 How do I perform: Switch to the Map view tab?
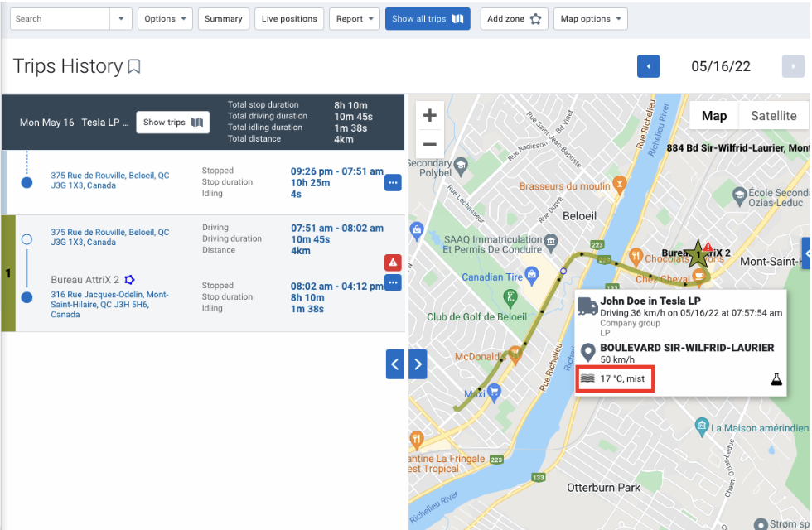coord(714,115)
